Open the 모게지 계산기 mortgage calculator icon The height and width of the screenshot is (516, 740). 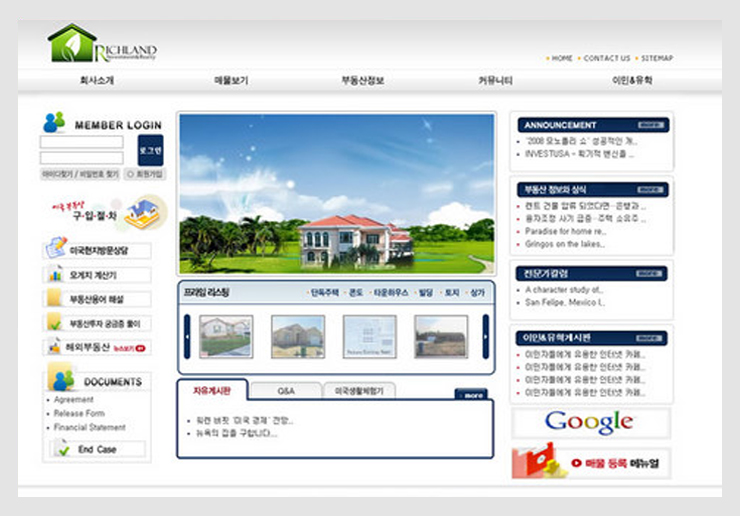[x=55, y=274]
